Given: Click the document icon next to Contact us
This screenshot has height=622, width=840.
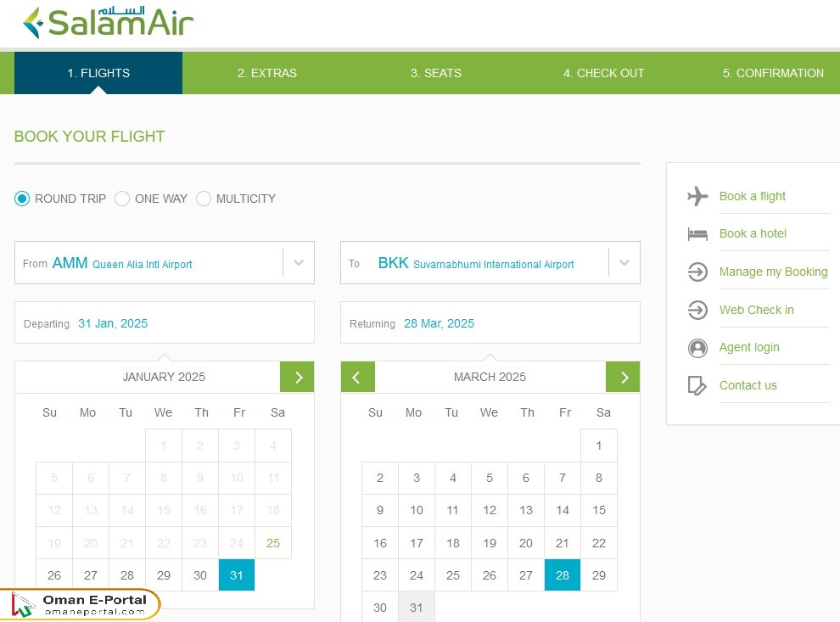Looking at the screenshot, I should (x=697, y=384).
